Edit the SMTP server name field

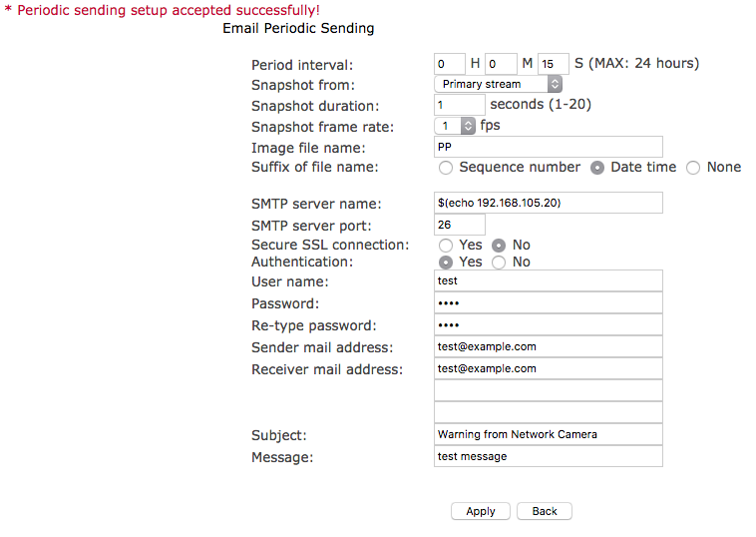point(549,203)
